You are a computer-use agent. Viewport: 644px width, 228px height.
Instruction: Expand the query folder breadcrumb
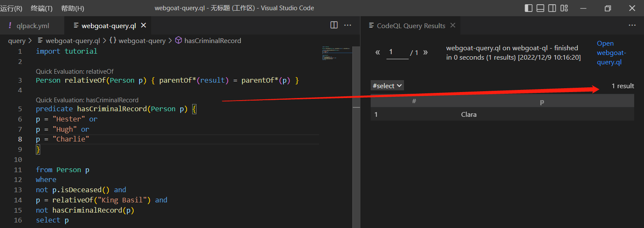click(x=17, y=41)
